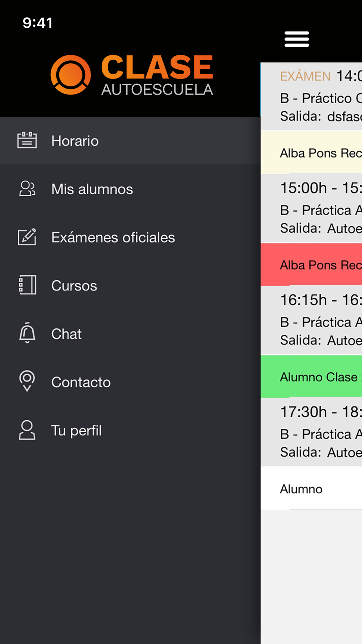Click the Chat bell icon
This screenshot has height=644, width=362.
point(27,333)
